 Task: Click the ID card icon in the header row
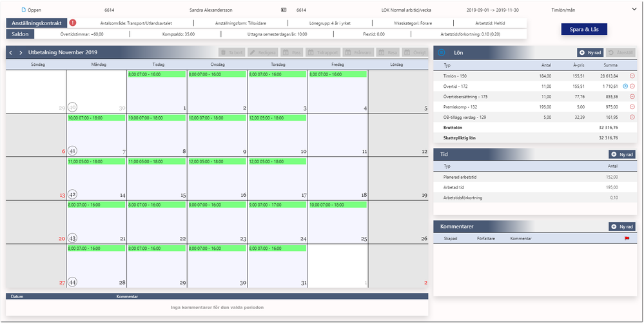pyautogui.click(x=284, y=10)
